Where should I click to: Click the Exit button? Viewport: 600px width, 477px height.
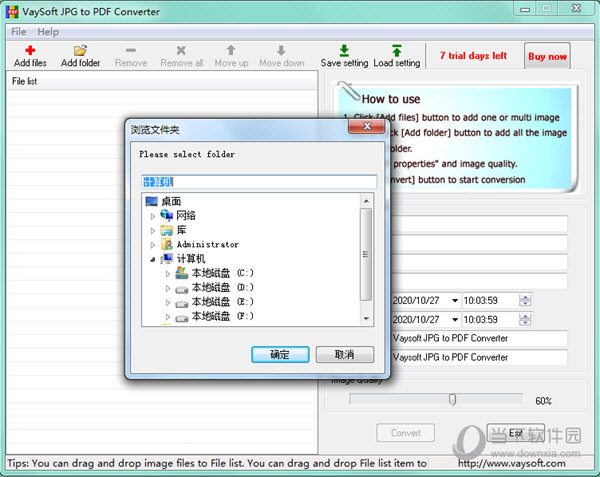(515, 433)
